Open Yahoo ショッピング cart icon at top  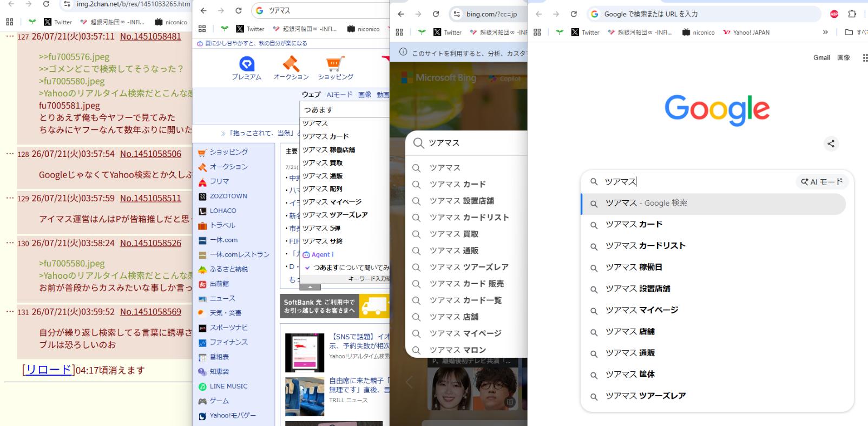click(336, 68)
